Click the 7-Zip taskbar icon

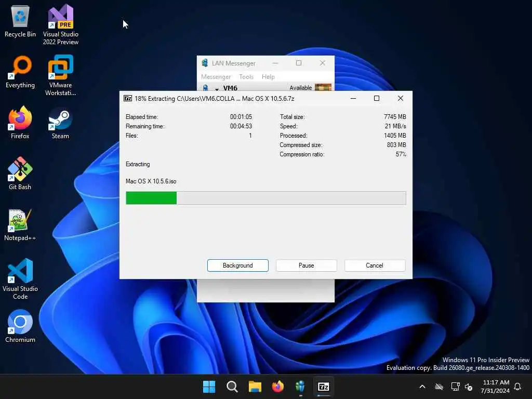pos(323,387)
